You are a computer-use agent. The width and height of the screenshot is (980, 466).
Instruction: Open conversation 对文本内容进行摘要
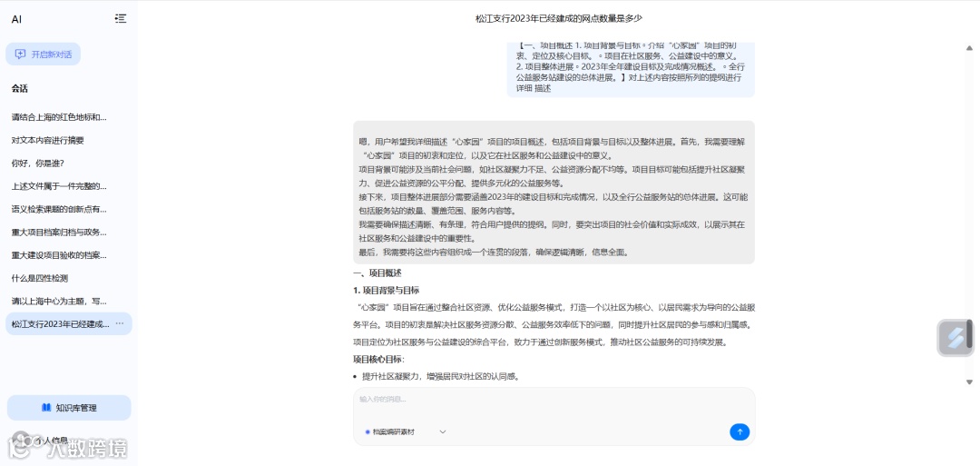click(47, 140)
